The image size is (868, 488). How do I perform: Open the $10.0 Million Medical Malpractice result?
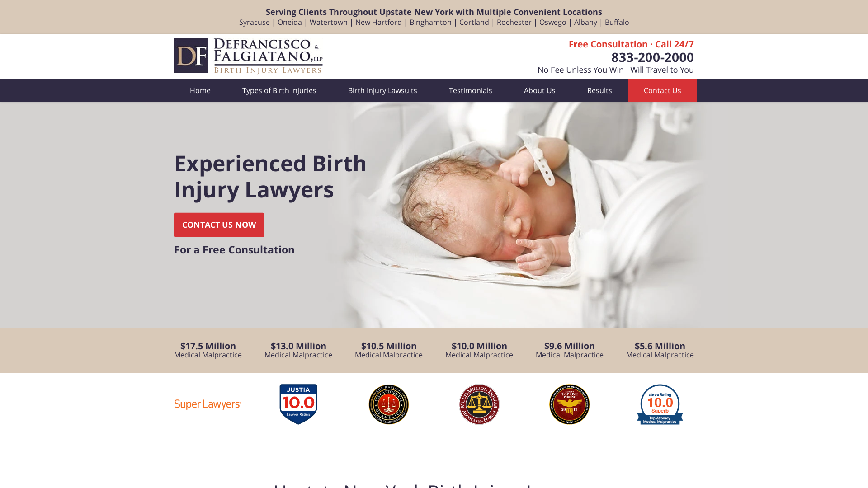pos(479,350)
